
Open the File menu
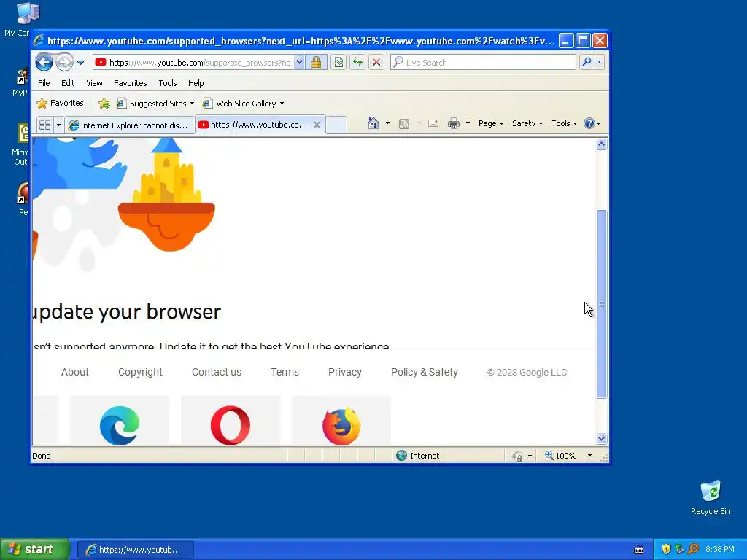point(44,83)
